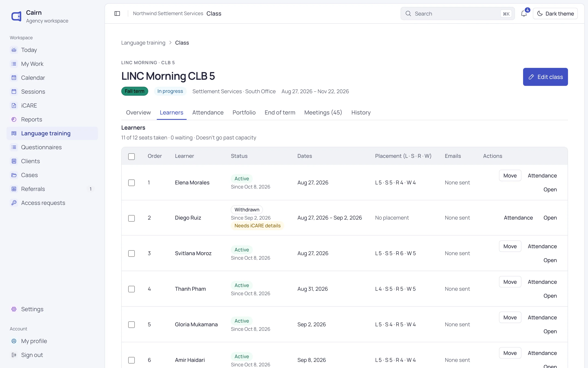588x368 pixels.
Task: Toggle the sidebar panel icon
Action: click(117, 14)
